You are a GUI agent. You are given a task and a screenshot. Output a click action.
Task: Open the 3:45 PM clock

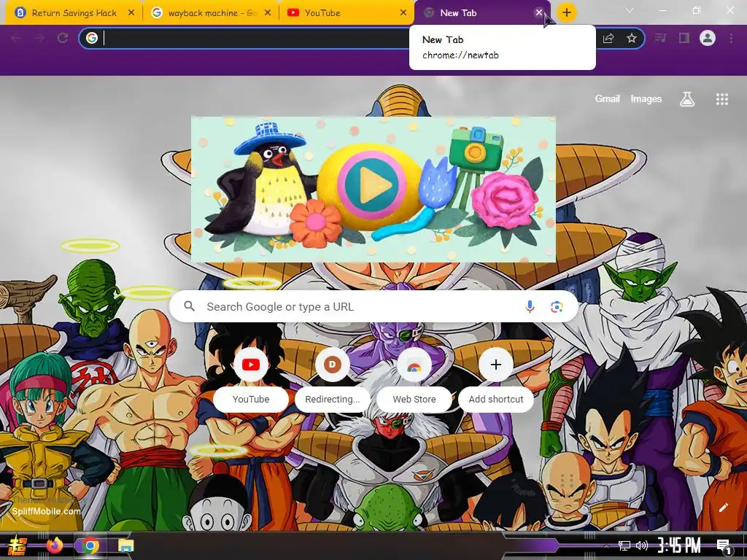click(679, 545)
